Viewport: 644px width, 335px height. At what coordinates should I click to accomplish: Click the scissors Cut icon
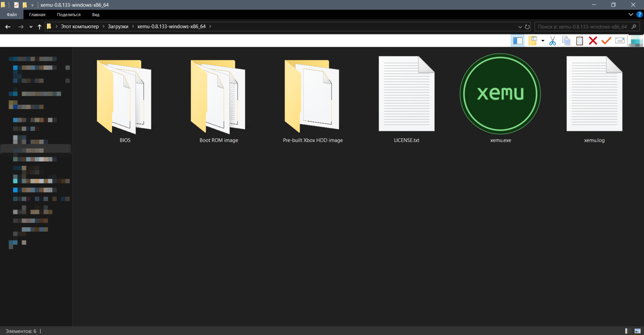point(553,41)
